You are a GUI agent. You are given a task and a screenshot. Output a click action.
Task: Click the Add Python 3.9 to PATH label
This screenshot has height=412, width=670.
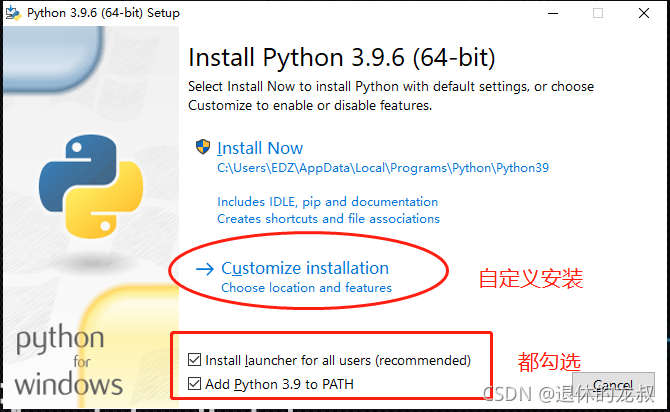click(279, 384)
